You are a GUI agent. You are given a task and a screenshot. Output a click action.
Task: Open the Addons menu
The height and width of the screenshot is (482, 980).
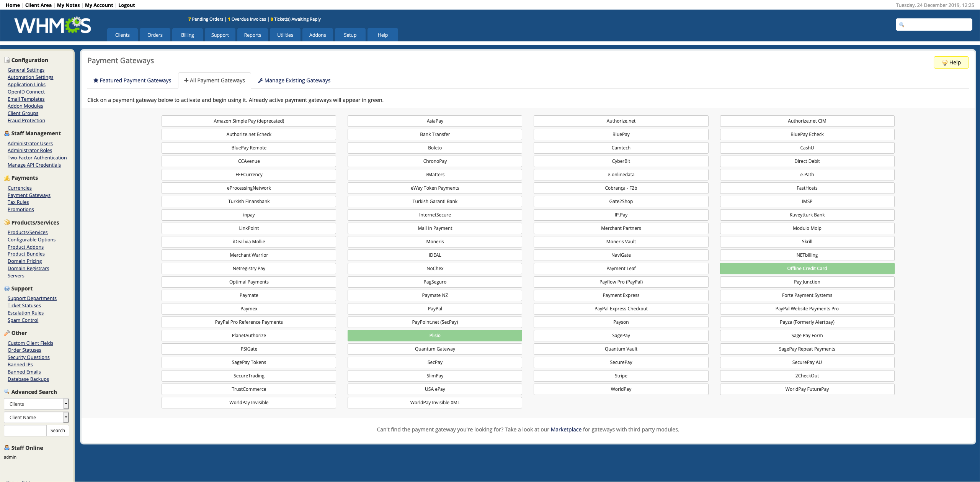[318, 35]
